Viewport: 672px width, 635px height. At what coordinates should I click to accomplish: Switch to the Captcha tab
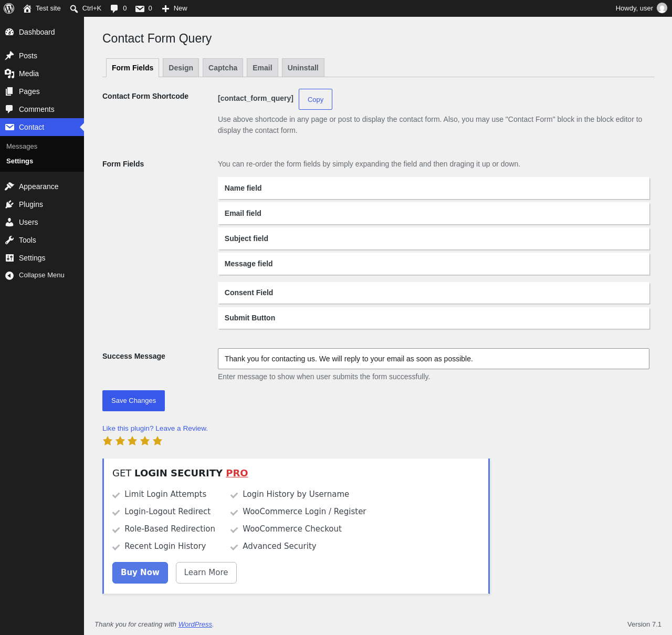coord(223,68)
